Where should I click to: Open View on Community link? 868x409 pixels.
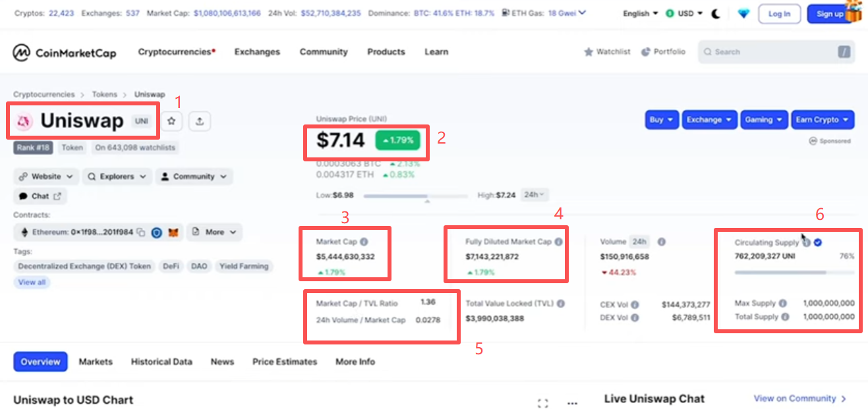click(x=800, y=398)
